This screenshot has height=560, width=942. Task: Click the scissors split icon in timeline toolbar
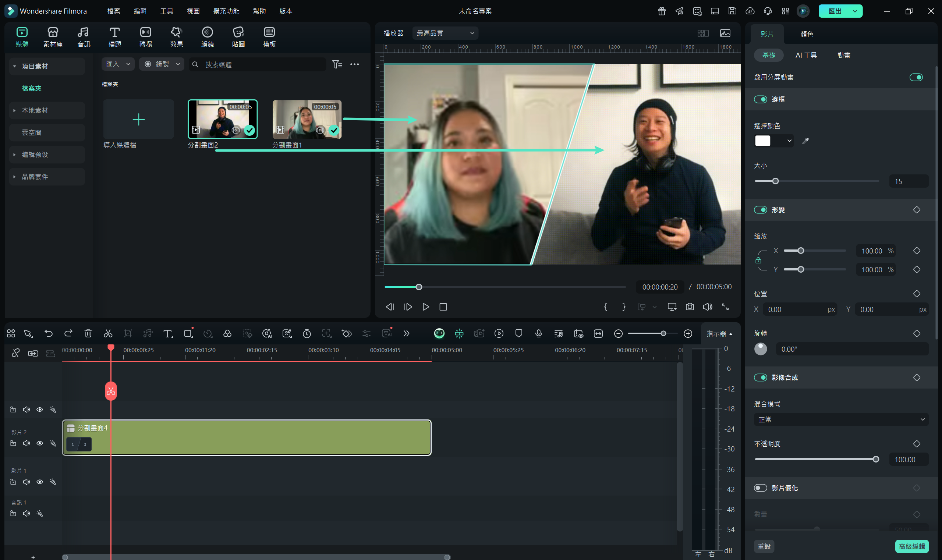108,333
